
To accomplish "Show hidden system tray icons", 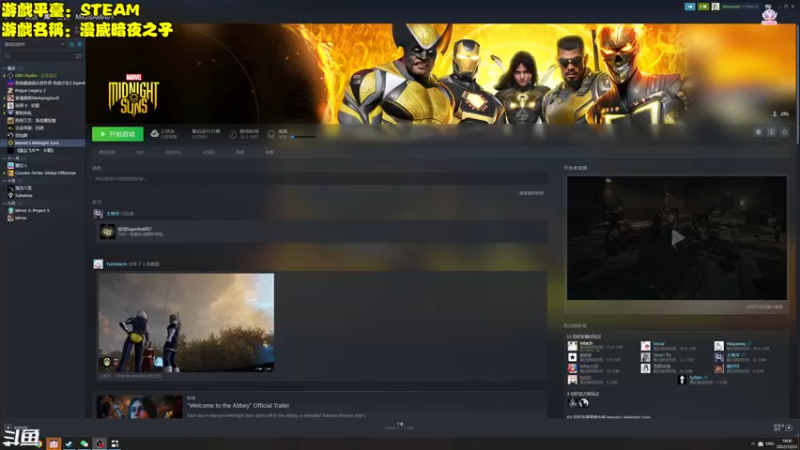I will [753, 444].
